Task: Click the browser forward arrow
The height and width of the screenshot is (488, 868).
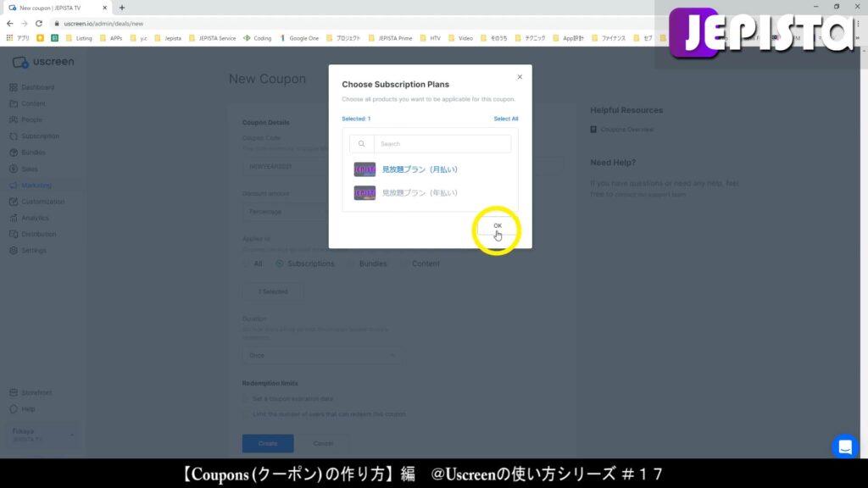Action: tap(25, 23)
